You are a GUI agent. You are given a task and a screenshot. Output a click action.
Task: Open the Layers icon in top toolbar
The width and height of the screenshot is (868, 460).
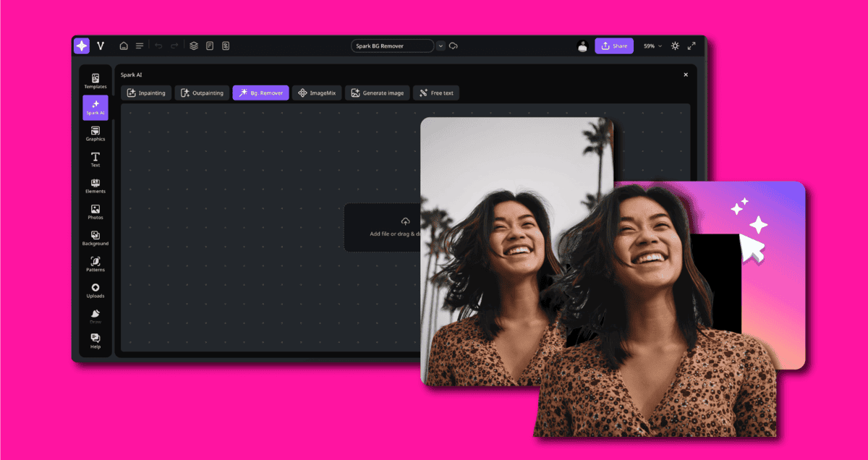click(x=194, y=46)
